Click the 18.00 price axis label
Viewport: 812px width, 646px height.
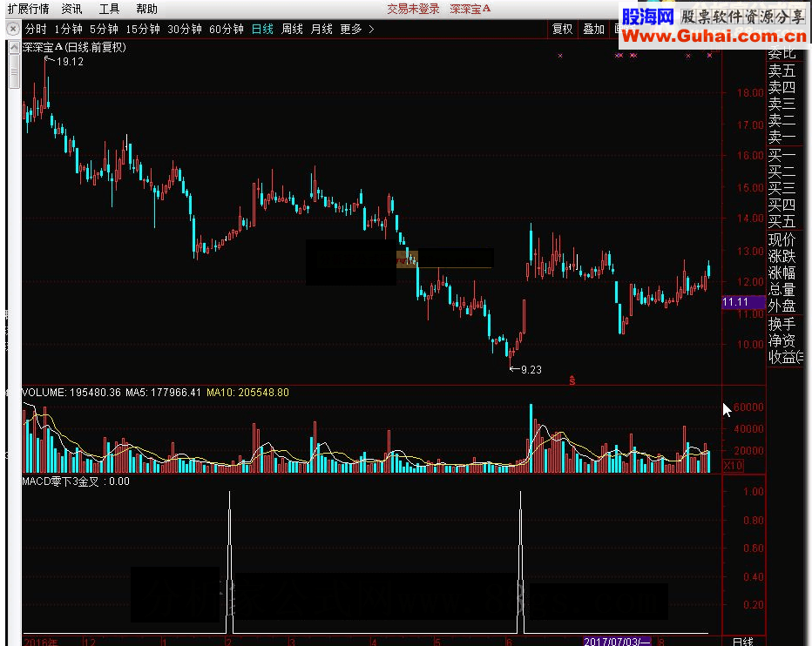750,93
